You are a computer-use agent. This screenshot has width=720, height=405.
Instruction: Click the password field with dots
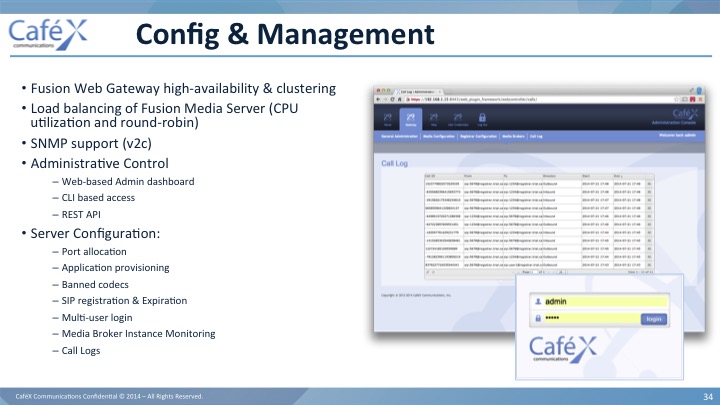tap(592, 318)
